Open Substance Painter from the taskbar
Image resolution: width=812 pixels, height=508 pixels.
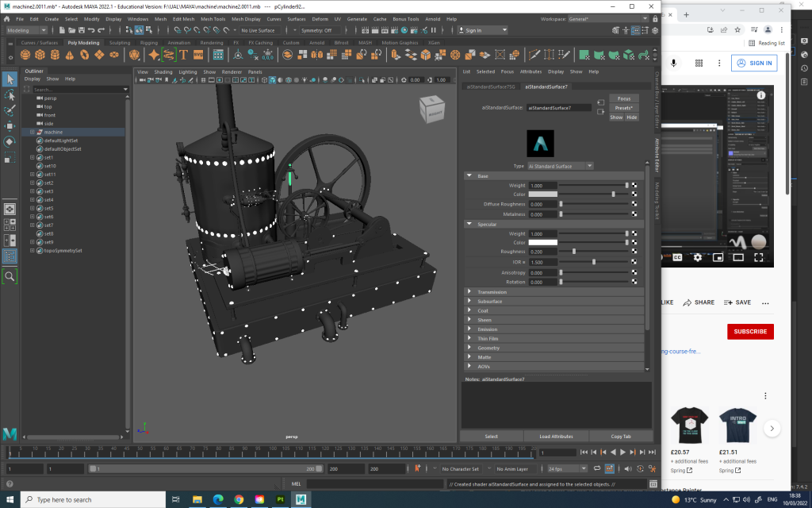click(280, 500)
